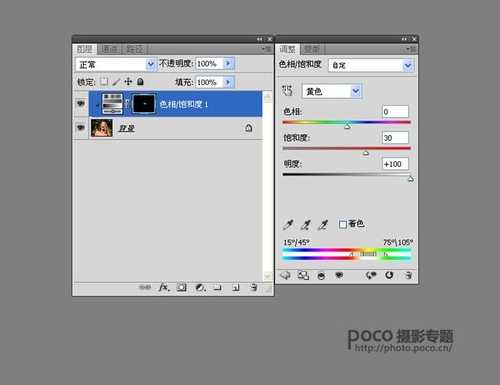The height and width of the screenshot is (385, 500).
Task: Open the 不透明度 opacity arrow popup
Action: tap(228, 63)
